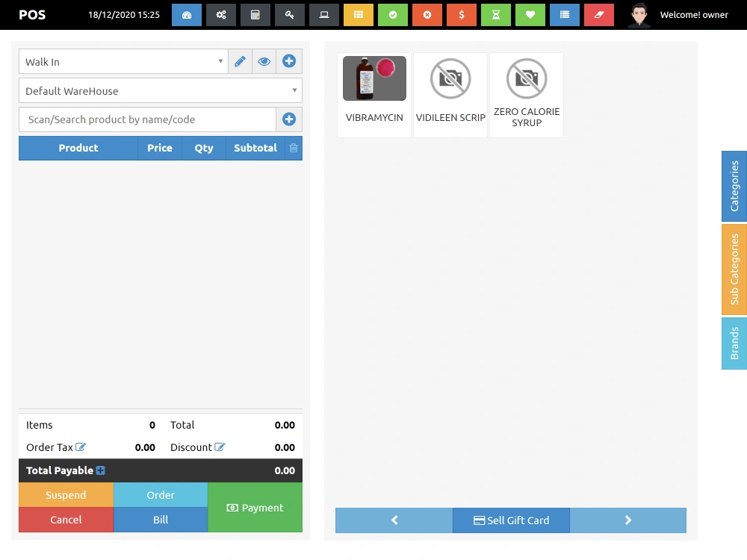
Task: Click the Order button
Action: point(161,495)
